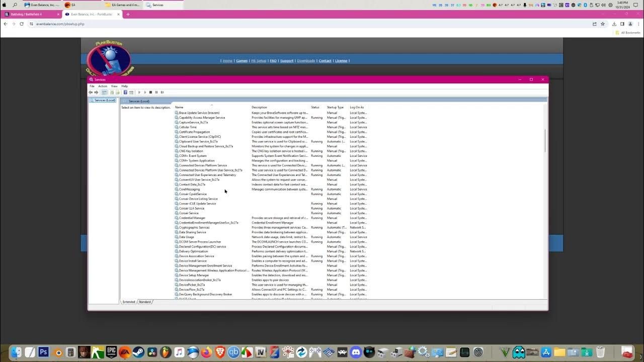The height and width of the screenshot is (362, 644).
Task: Open the FAQ link on PunkBuster page
Action: tap(273, 61)
